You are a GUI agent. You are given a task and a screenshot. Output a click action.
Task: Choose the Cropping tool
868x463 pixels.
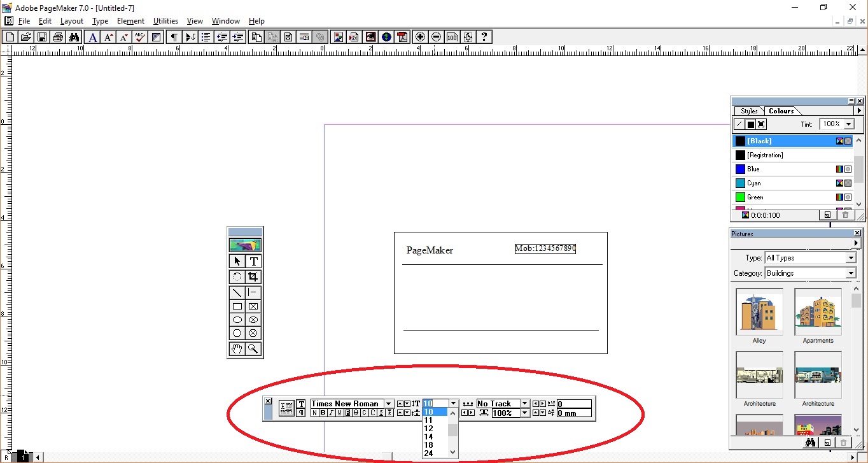coord(253,276)
